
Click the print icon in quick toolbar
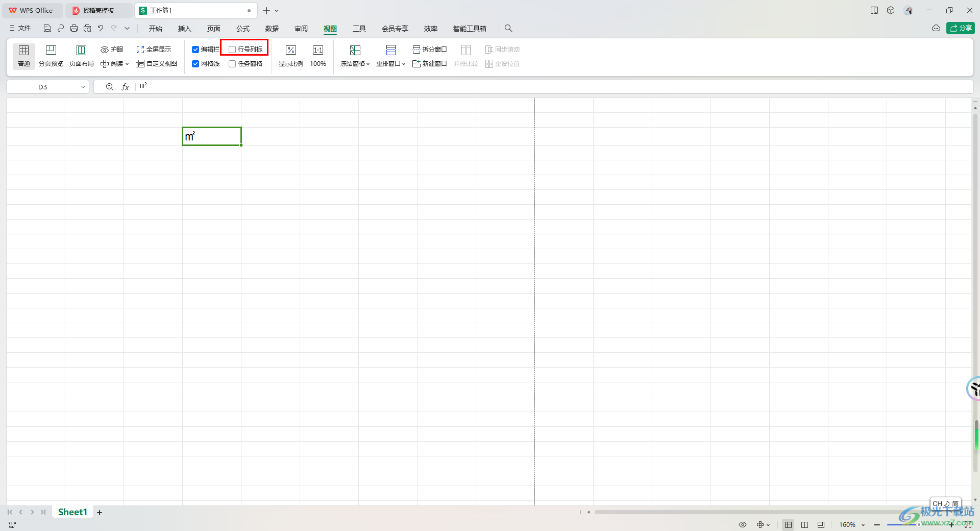click(74, 29)
